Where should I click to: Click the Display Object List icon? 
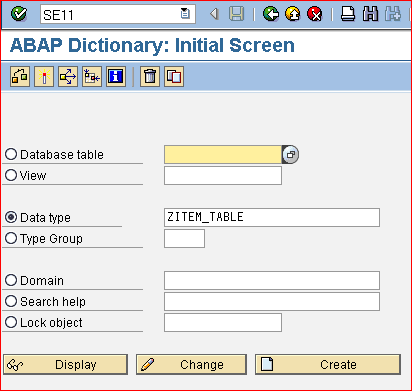[92, 76]
